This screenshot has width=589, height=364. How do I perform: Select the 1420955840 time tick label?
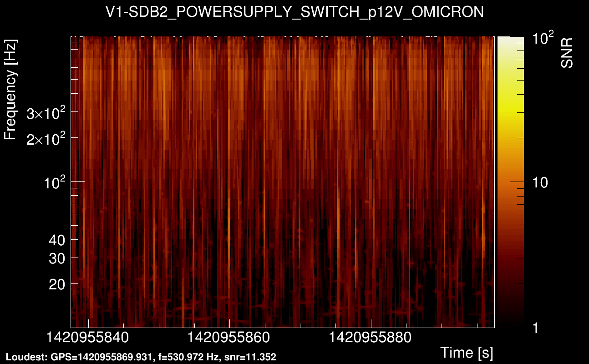[88, 338]
